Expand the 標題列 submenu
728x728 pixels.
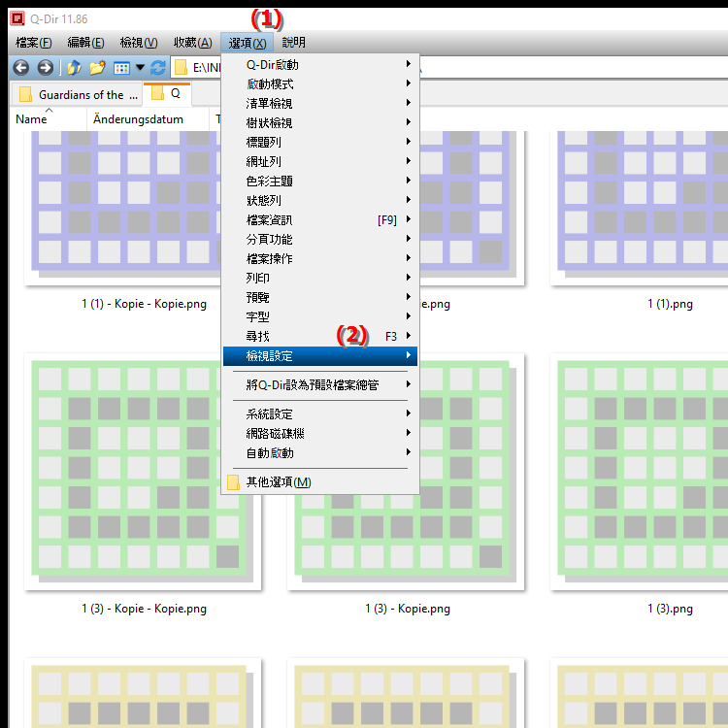[320, 142]
